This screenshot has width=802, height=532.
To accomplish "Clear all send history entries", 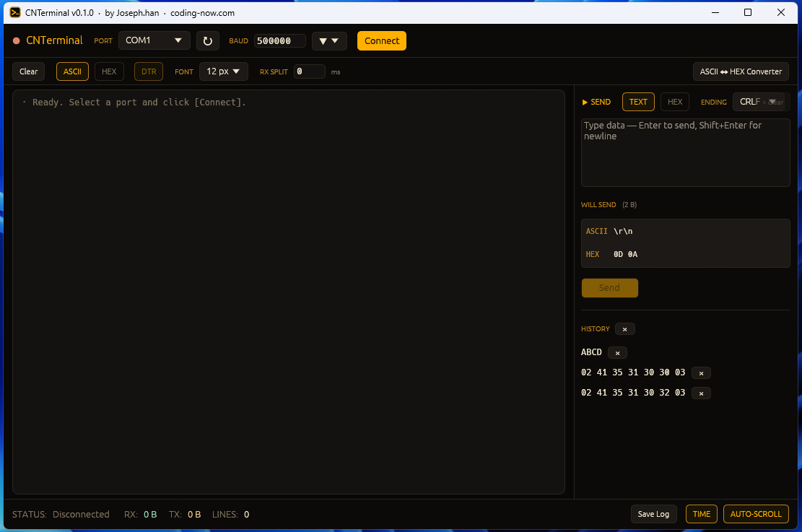I will click(x=624, y=329).
